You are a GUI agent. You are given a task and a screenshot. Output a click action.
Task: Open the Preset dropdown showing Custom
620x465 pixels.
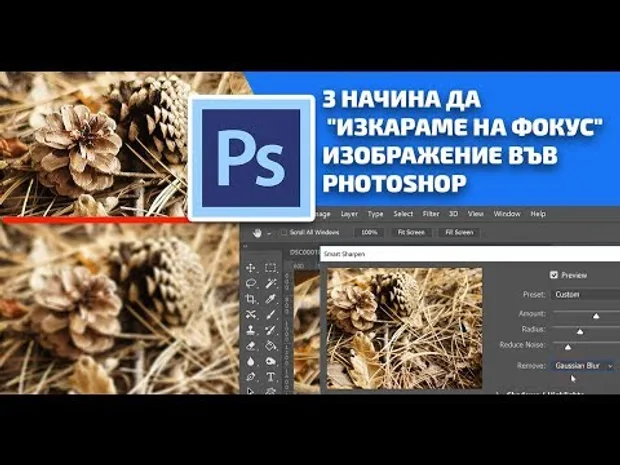[586, 295]
